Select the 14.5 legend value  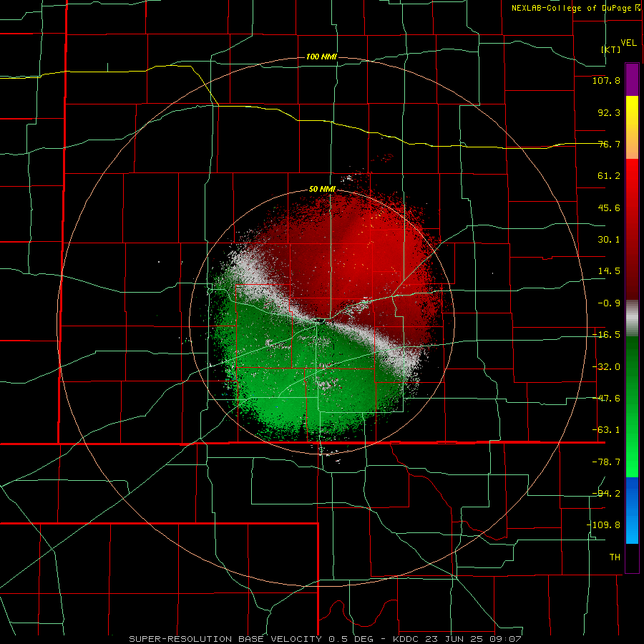click(609, 271)
